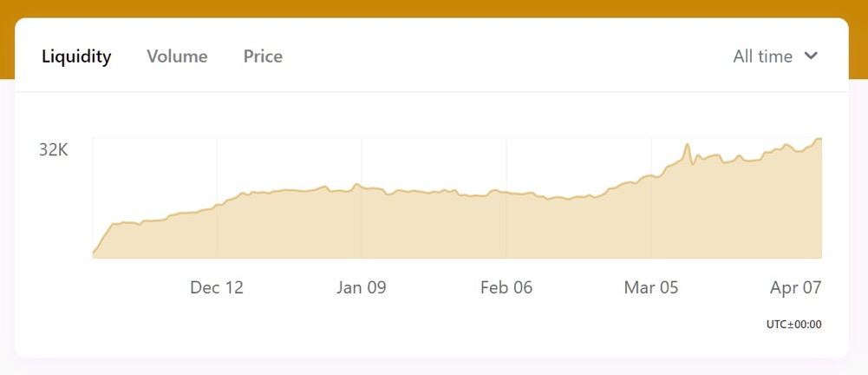Click the UTC±00:00 timezone label
This screenshot has width=868, height=375.
(793, 325)
